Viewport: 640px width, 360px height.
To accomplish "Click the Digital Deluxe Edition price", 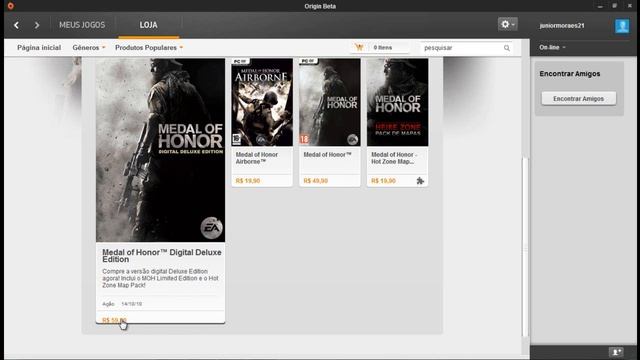I will coord(114,320).
